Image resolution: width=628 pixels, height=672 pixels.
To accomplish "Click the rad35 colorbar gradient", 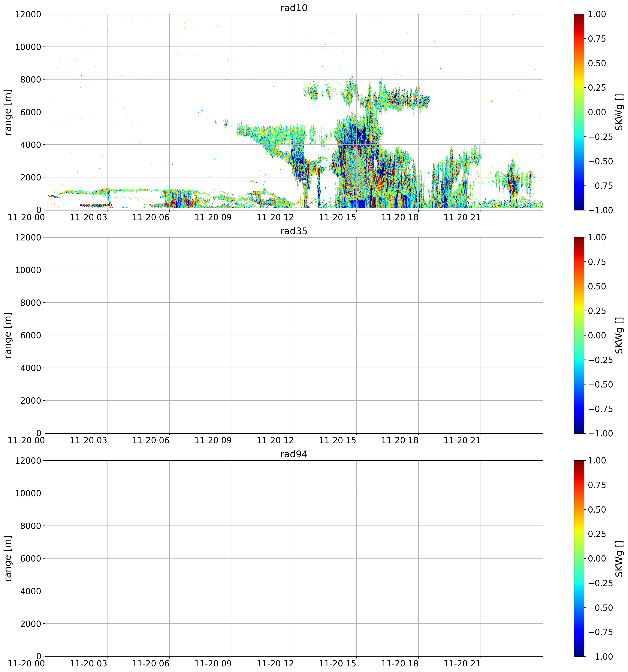I will point(579,335).
